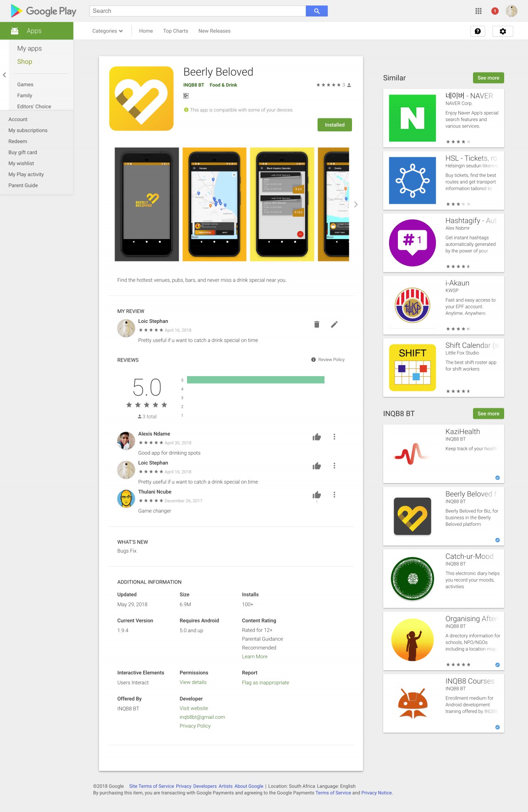This screenshot has height=812, width=528.
Task: Open the Privacy Policy developer link
Action: 195,726
